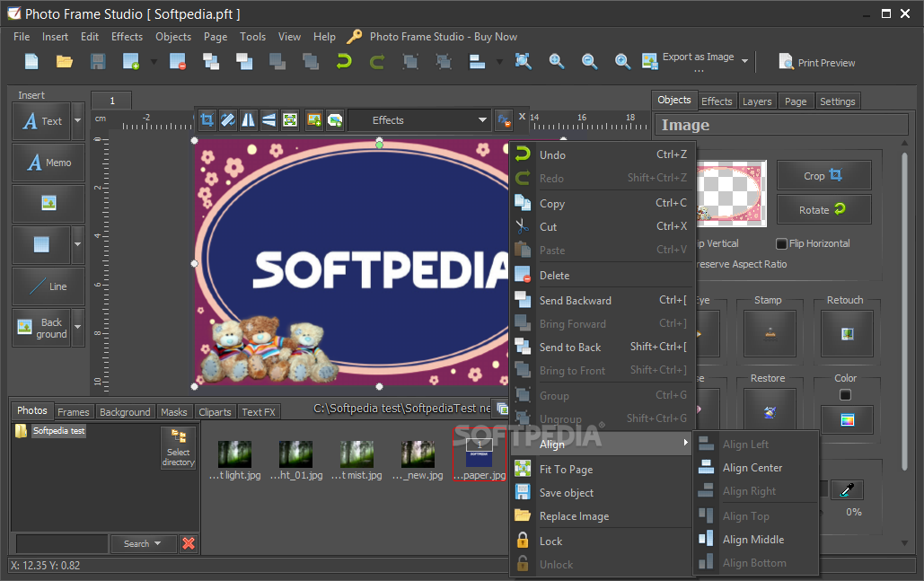Click the Add Page toolbar icon

click(131, 61)
